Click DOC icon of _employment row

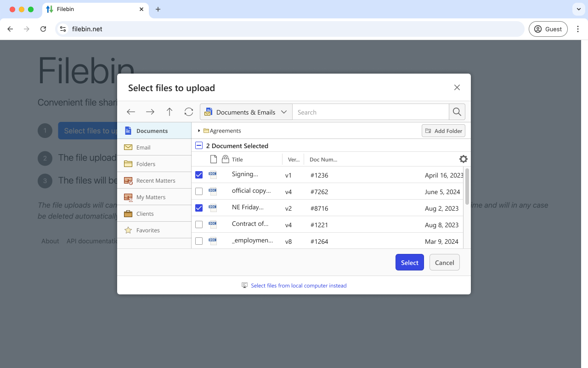pyautogui.click(x=213, y=241)
